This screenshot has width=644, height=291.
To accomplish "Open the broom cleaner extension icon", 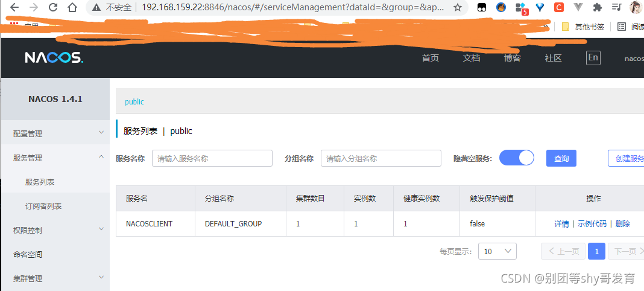I will point(501,7).
